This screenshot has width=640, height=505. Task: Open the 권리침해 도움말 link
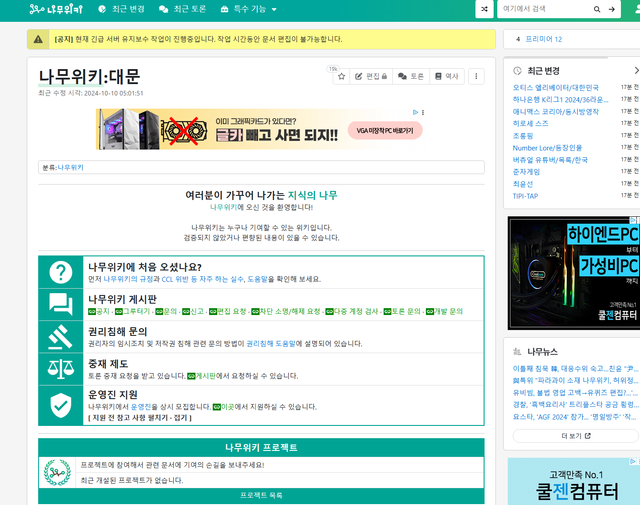click(x=271, y=344)
